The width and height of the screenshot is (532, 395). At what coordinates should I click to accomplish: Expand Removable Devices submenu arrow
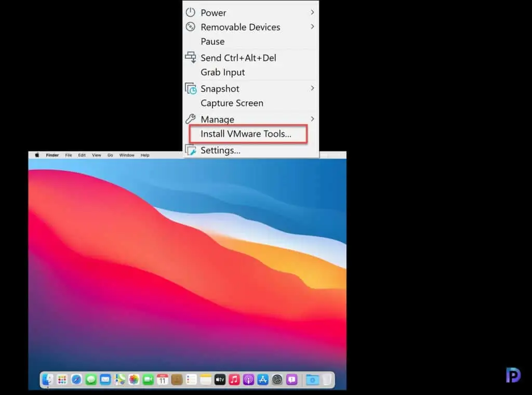click(x=312, y=27)
